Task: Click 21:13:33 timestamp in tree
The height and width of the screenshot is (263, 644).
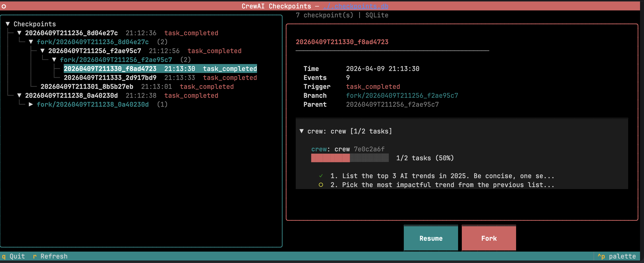Action: 180,78
